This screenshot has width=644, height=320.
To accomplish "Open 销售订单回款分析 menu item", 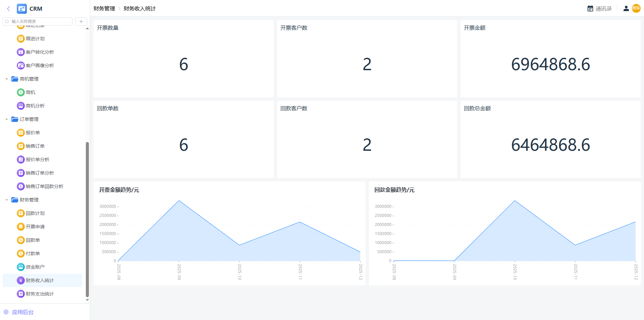I will [x=44, y=186].
